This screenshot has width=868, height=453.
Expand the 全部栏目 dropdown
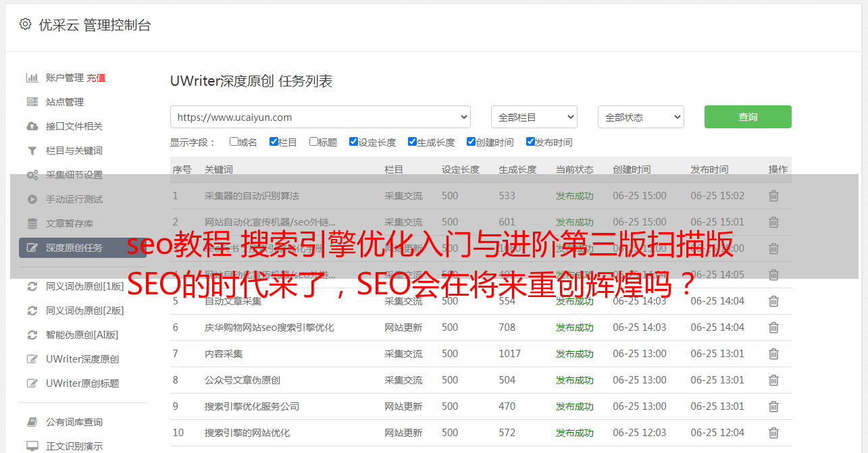point(534,117)
